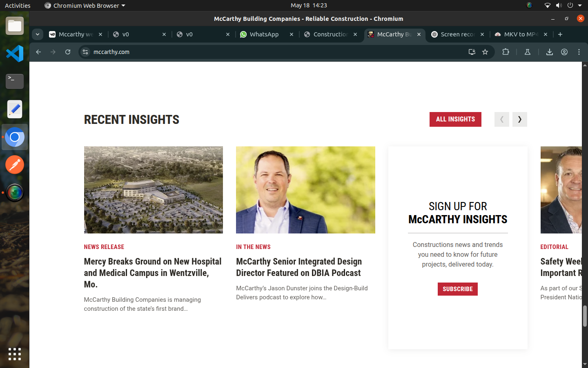This screenshot has width=588, height=368.
Task: Switch to the Mccarthy v0 tab
Action: coord(76,34)
